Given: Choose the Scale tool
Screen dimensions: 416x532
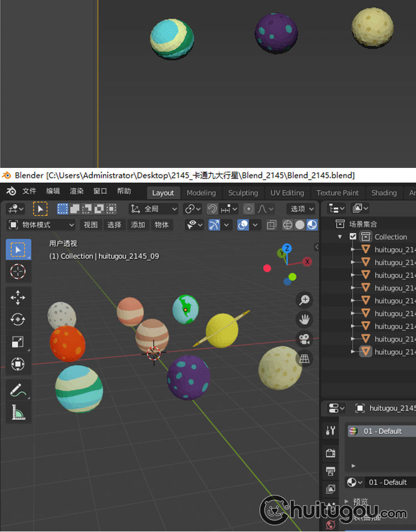Looking at the screenshot, I should pos(18,342).
